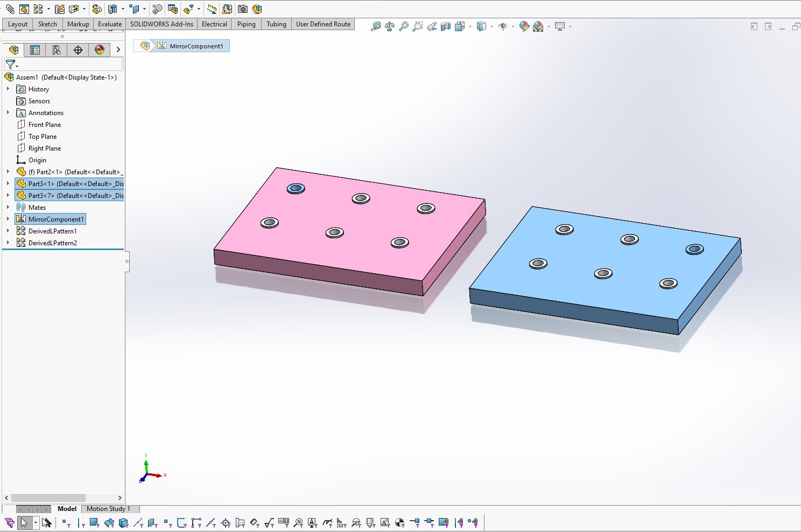Open the Piping tab
Viewport: 801px width, 532px height.
(247, 24)
